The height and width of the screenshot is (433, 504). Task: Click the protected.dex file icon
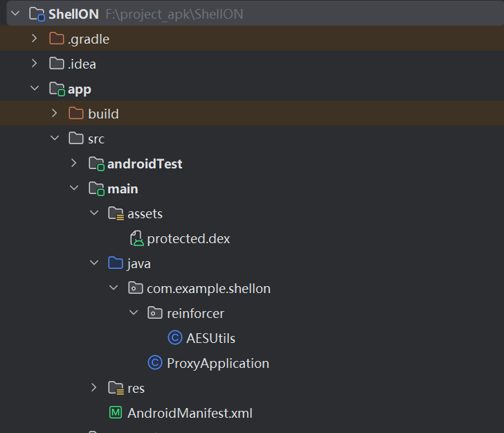137,239
